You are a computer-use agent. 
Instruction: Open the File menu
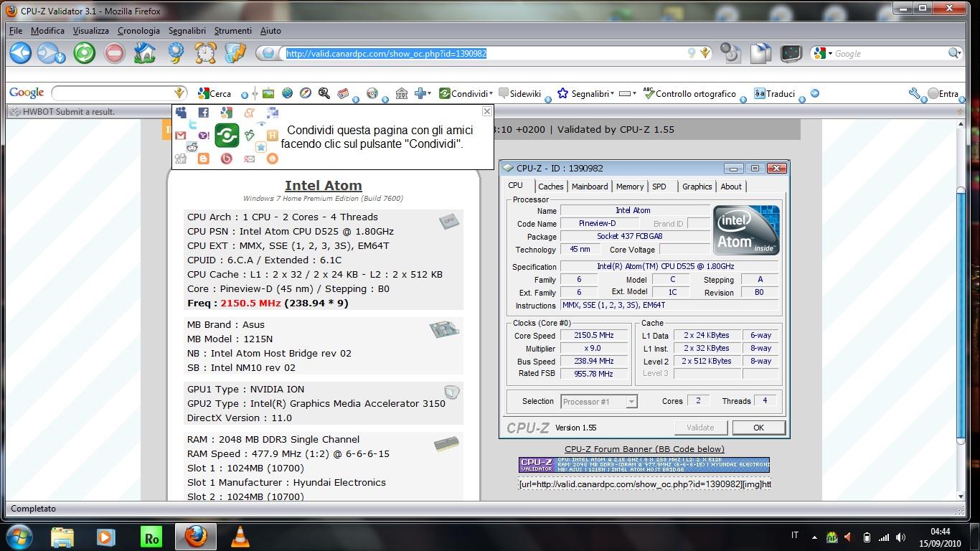16,31
